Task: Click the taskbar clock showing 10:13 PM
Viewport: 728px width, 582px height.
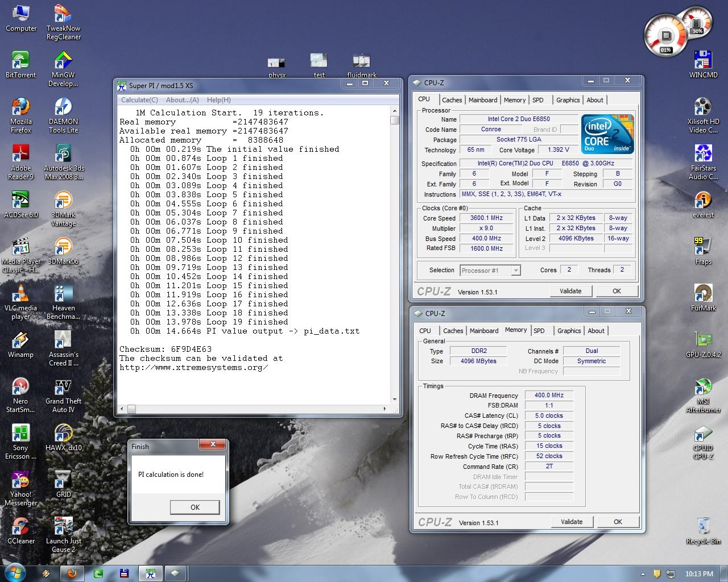Action: (x=699, y=574)
